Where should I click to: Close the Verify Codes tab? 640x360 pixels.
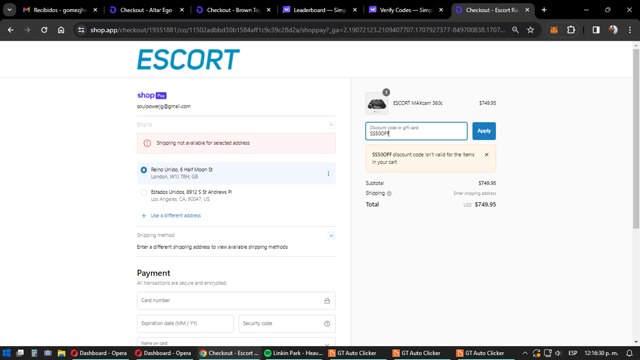pyautogui.click(x=441, y=10)
